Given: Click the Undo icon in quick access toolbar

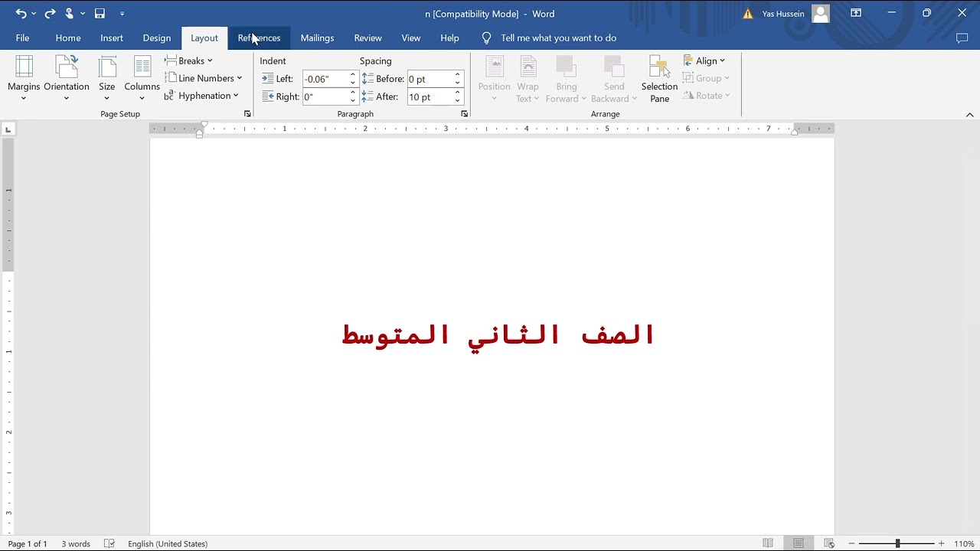Looking at the screenshot, I should coord(21,13).
